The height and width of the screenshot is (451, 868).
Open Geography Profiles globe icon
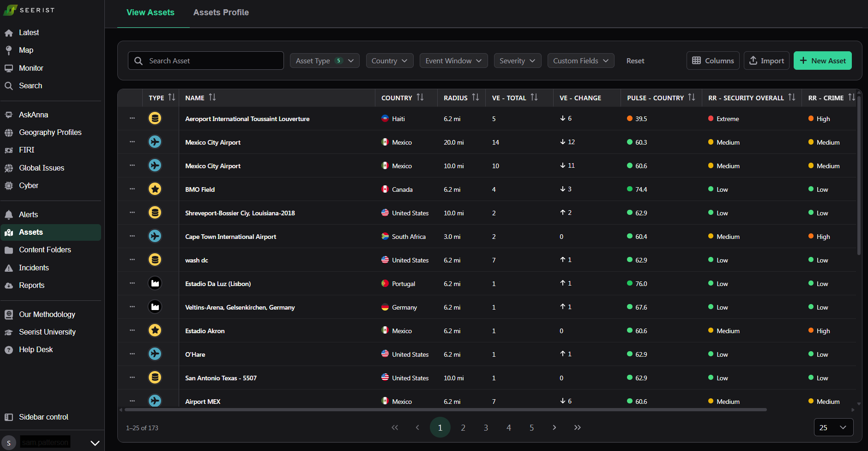coord(9,133)
